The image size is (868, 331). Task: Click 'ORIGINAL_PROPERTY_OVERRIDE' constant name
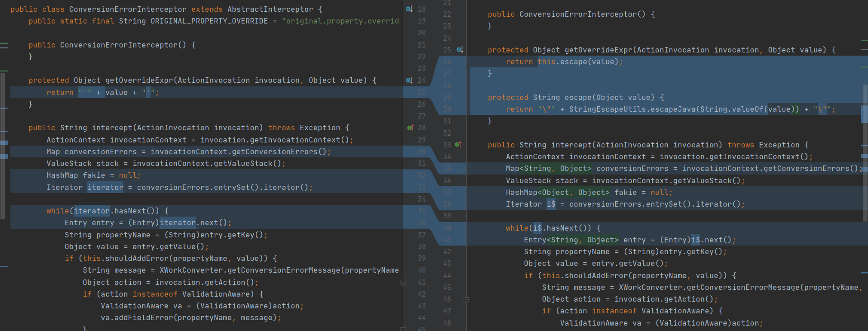click(209, 21)
